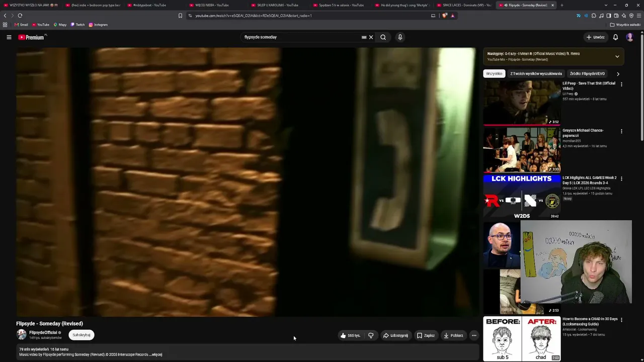Open more actions menu under the video

coord(474,335)
